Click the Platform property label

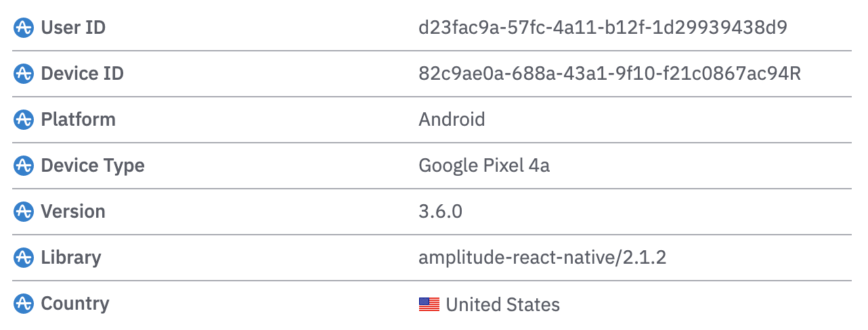[79, 120]
